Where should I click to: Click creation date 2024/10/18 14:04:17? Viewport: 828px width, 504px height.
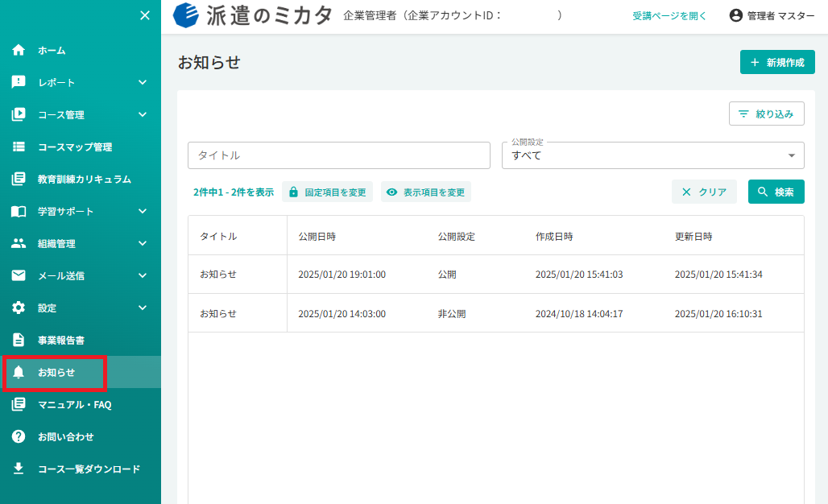click(x=579, y=313)
